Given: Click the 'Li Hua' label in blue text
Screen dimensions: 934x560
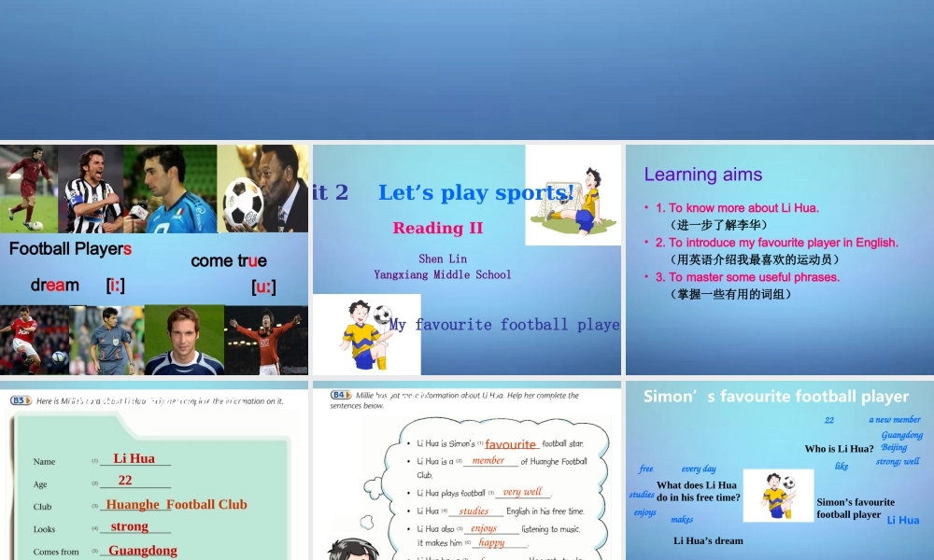Looking at the screenshot, I should coord(901,520).
